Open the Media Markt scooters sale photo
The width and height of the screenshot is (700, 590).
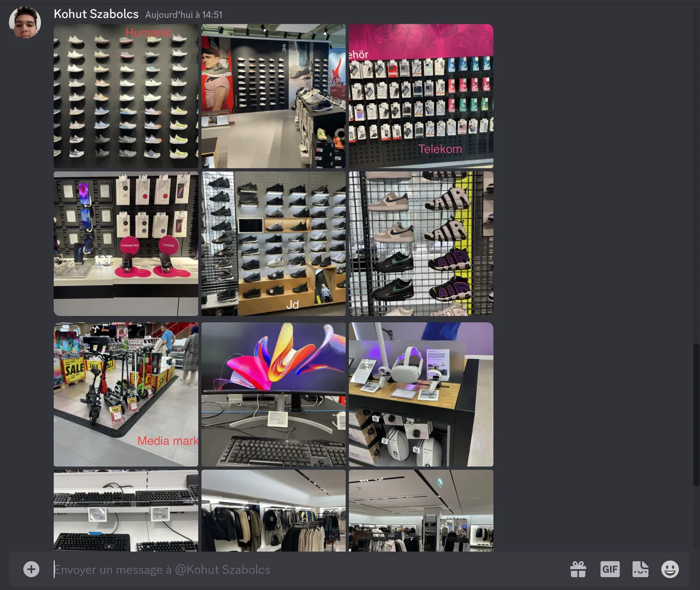(x=126, y=394)
